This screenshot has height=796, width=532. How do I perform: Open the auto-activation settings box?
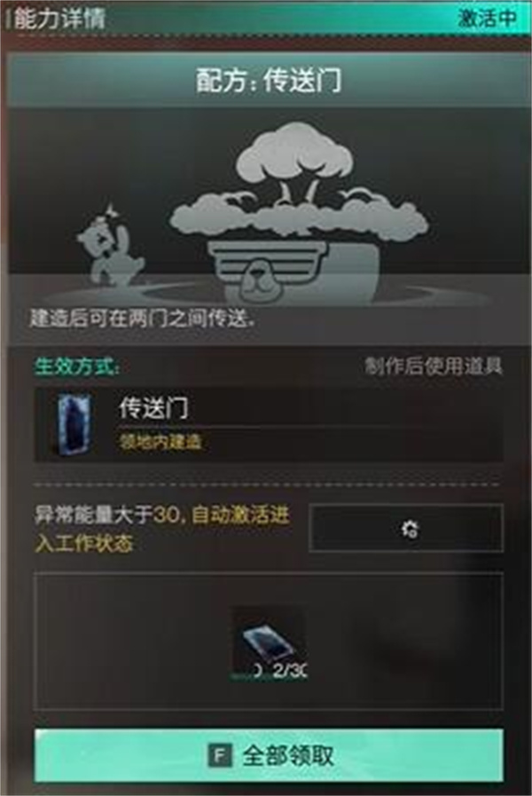[x=406, y=529]
